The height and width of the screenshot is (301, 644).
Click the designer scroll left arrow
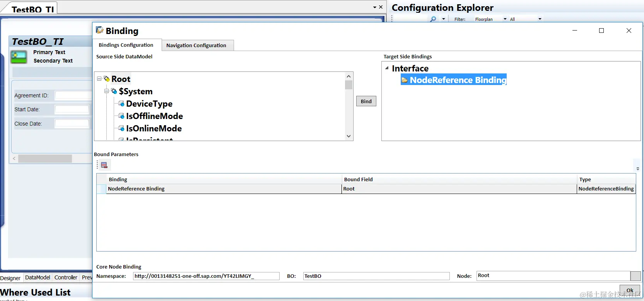click(x=14, y=158)
